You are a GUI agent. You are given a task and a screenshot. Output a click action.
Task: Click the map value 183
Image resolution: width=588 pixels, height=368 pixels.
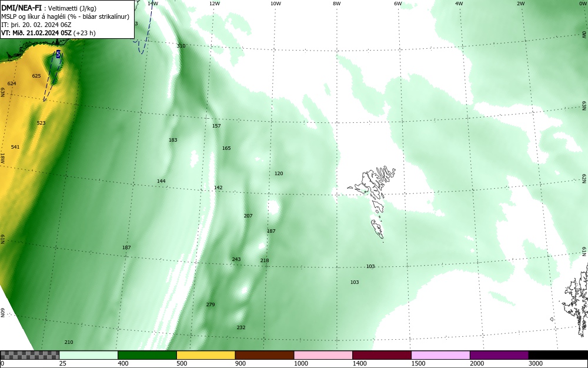point(173,140)
